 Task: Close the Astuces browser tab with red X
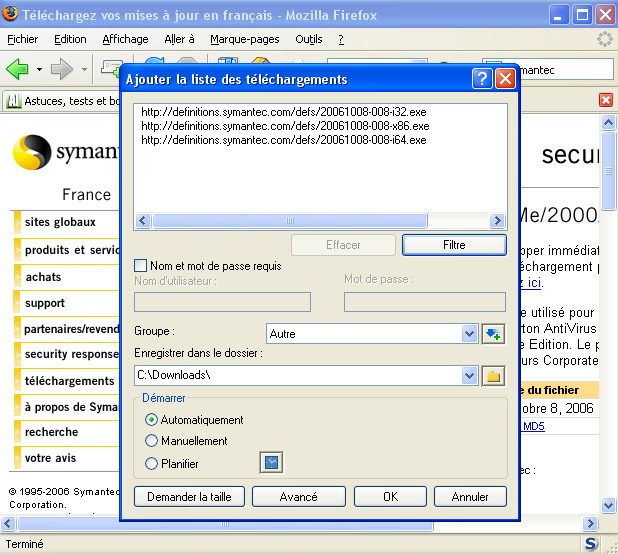click(606, 100)
